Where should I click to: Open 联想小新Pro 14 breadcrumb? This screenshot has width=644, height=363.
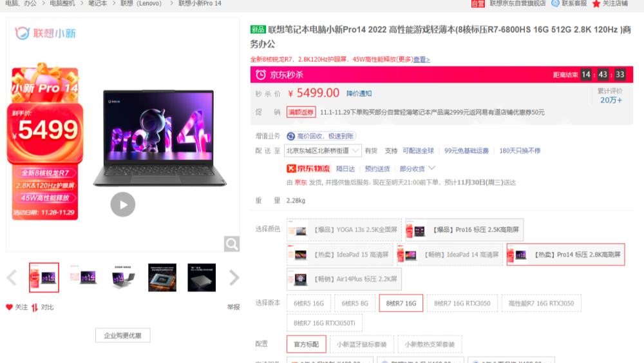tap(200, 3)
